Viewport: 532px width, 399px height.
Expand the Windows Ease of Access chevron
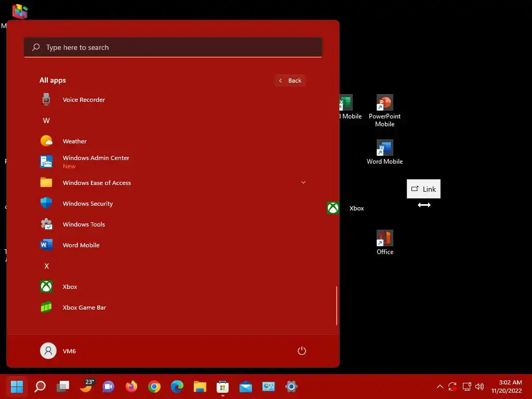click(303, 182)
